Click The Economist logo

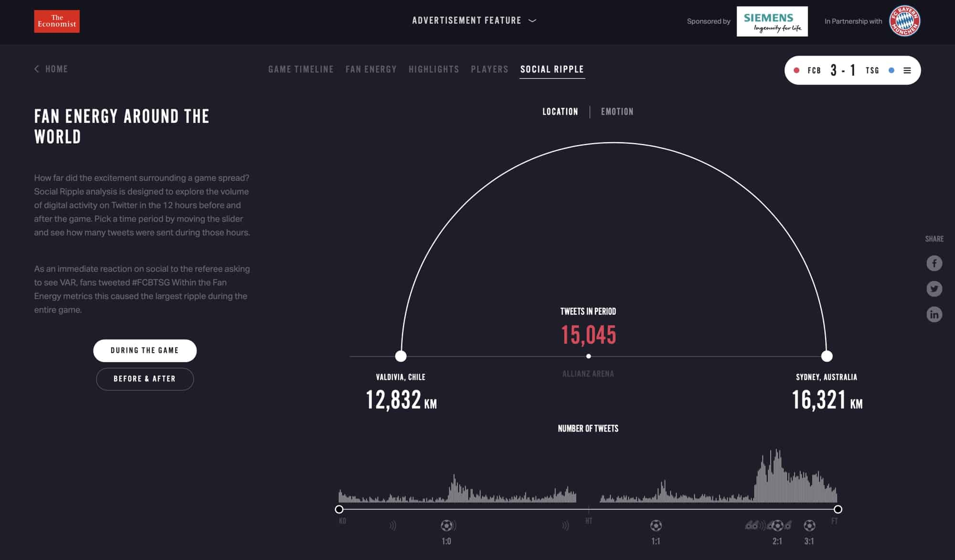(x=56, y=21)
